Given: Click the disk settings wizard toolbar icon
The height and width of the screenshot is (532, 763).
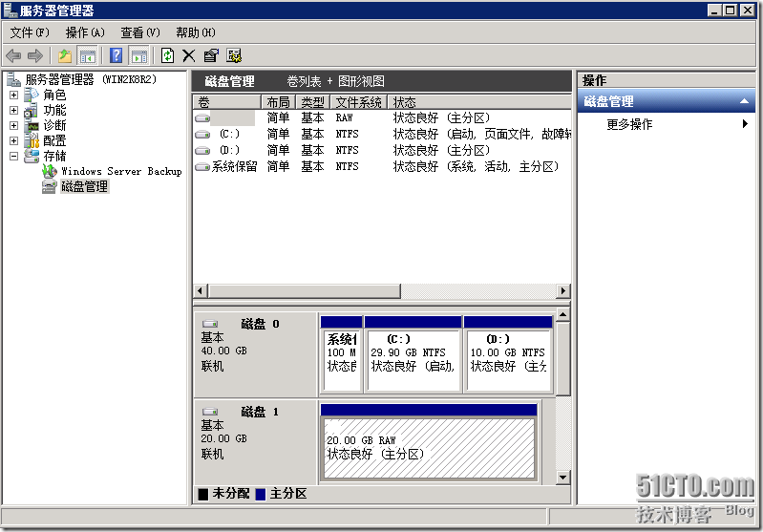Looking at the screenshot, I should tap(234, 55).
